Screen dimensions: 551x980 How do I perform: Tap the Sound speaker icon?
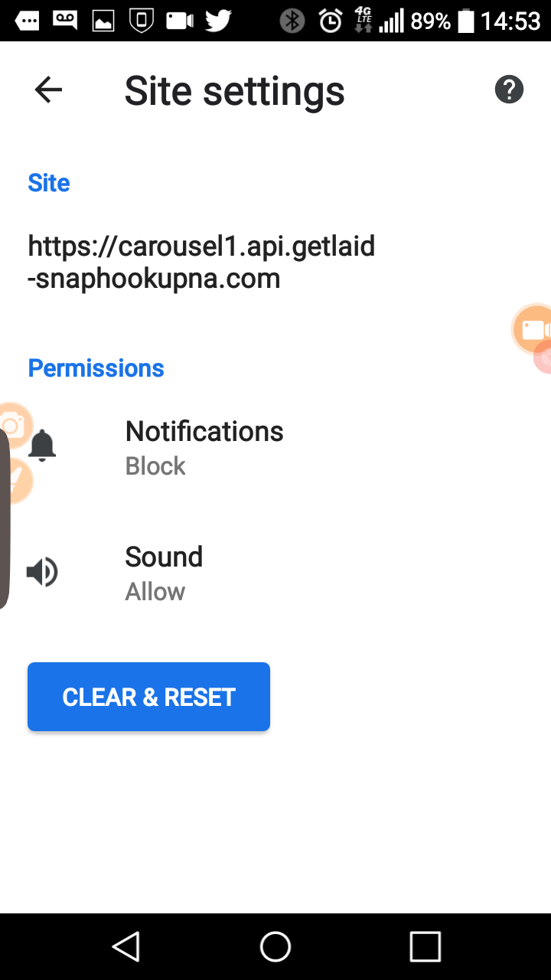[42, 572]
